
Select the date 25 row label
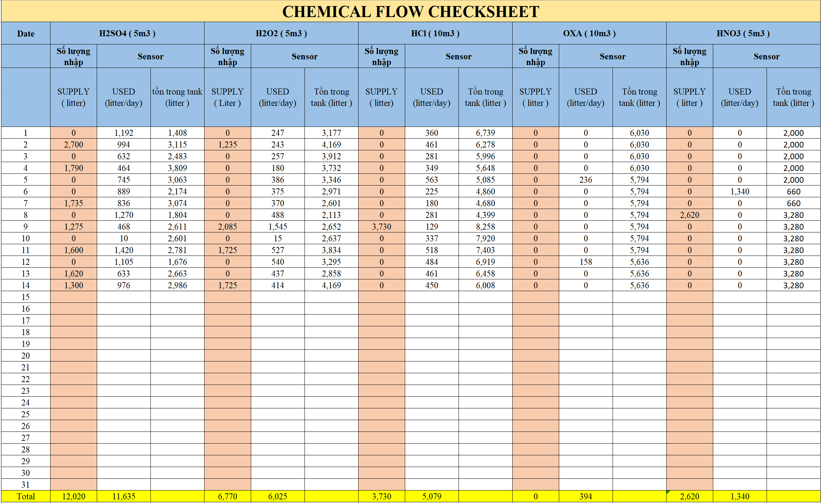click(x=26, y=414)
